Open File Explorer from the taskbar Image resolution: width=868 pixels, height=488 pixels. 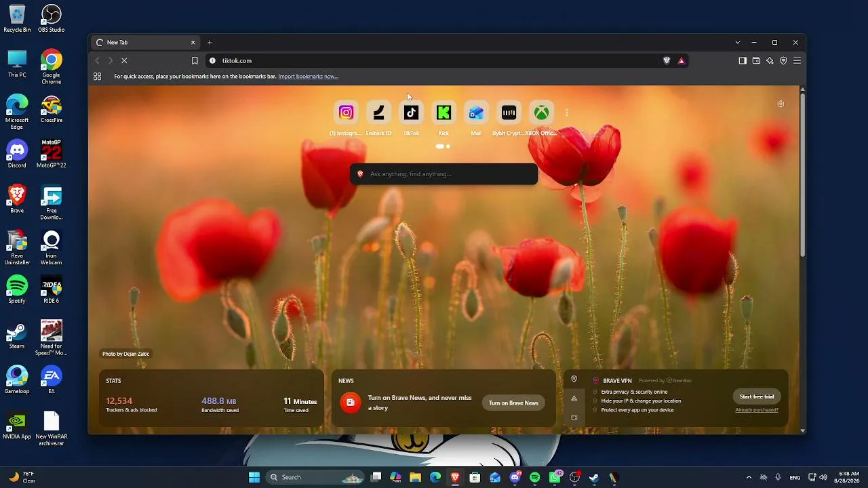click(x=415, y=477)
